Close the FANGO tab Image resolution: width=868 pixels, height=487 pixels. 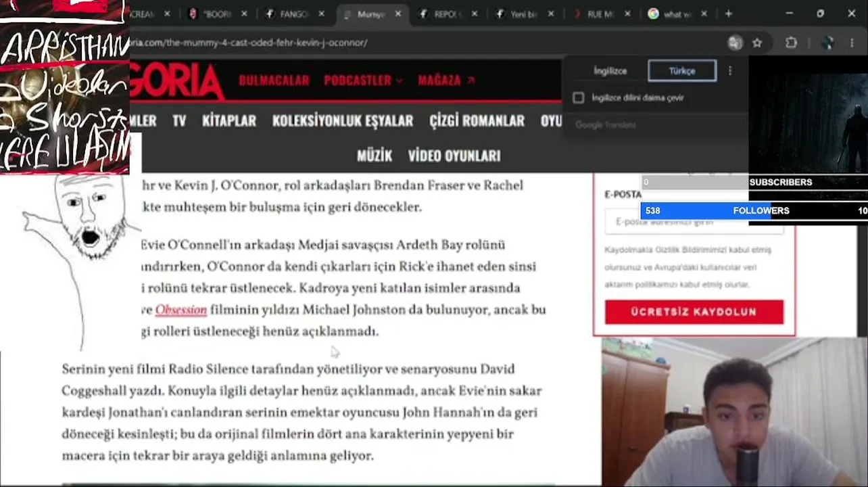point(321,14)
